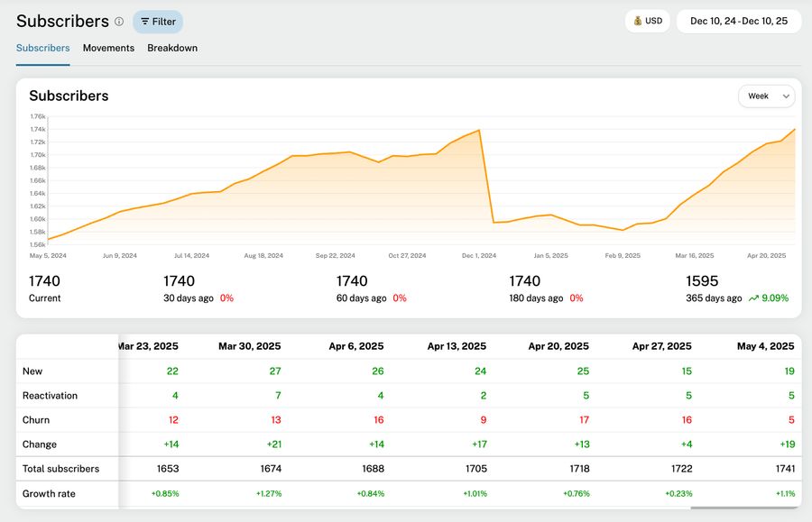Click the green upward trend arrow icon
This screenshot has height=522, width=812.
752,298
